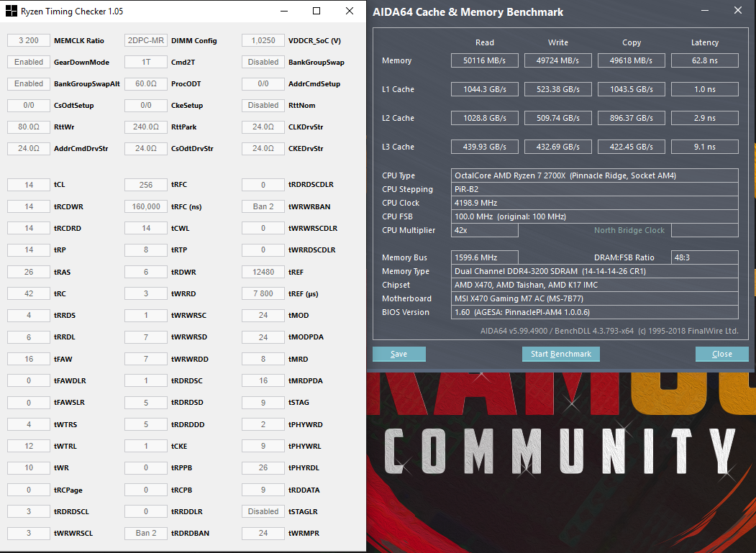Click the BIOS Version 1.60 field
This screenshot has width=756, height=553.
(x=594, y=312)
